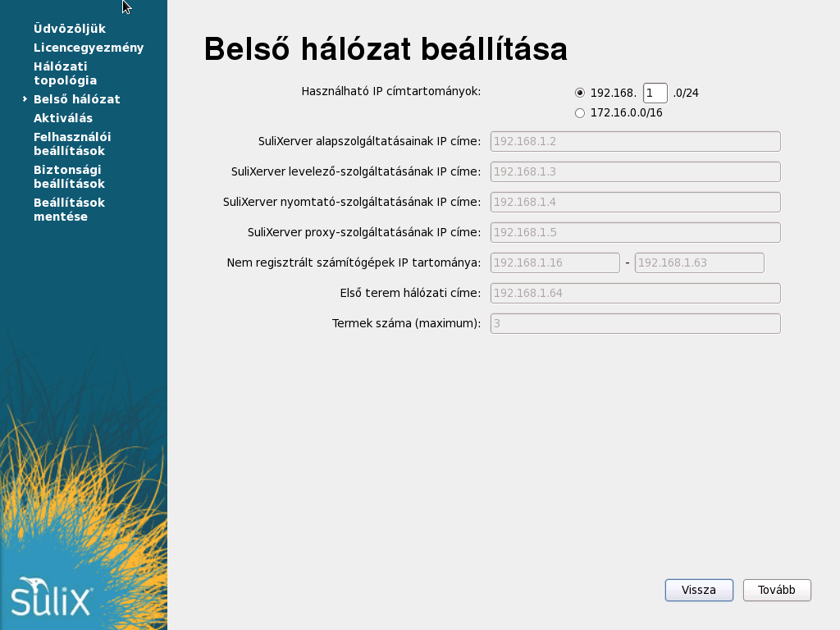The image size is (840, 630).
Task: Click the SuliXerver nyomtató-szolgáltatásának IP címe label
Action: (x=352, y=202)
